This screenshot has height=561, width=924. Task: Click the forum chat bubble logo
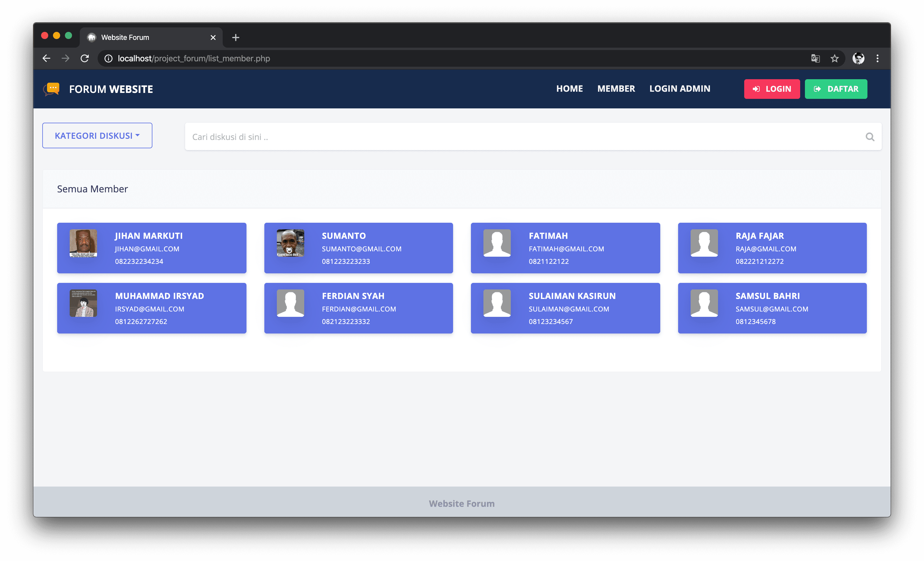click(52, 89)
